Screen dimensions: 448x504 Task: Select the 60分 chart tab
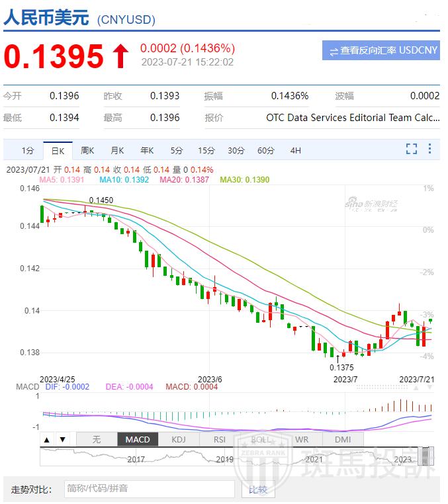[265, 150]
